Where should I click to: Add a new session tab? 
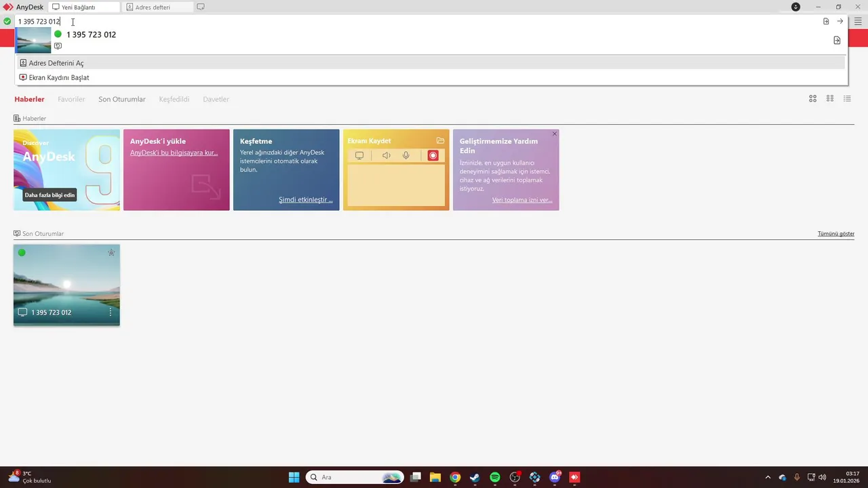pos(201,7)
